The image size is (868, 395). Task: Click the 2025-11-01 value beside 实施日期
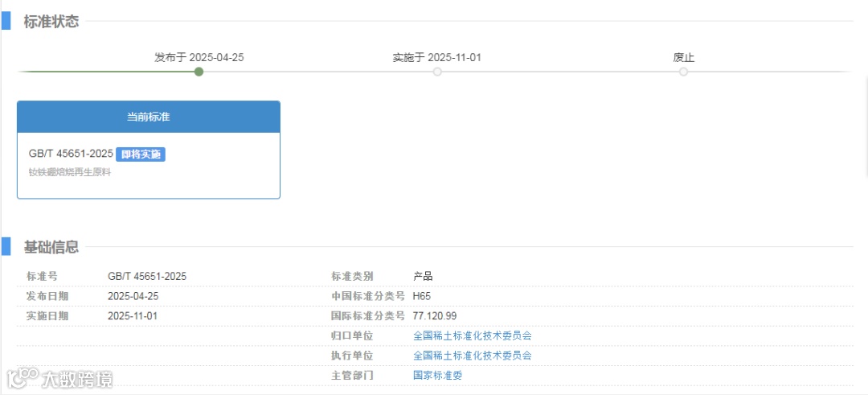click(133, 316)
